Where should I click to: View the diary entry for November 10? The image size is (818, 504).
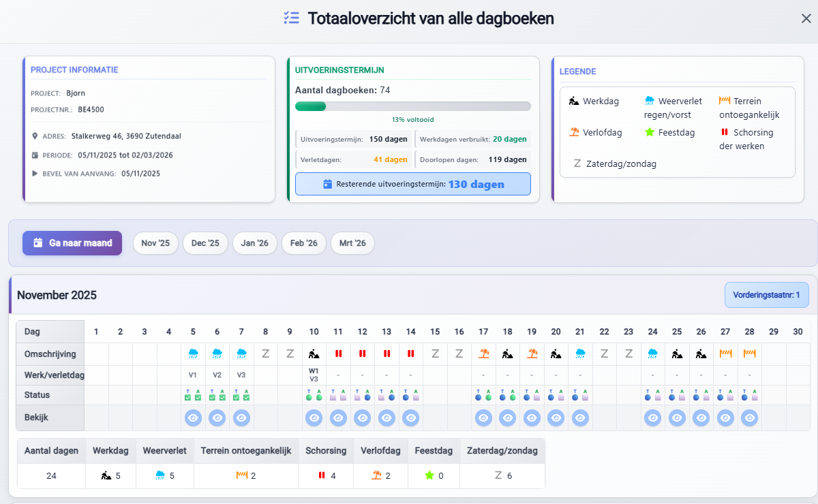coord(314,418)
